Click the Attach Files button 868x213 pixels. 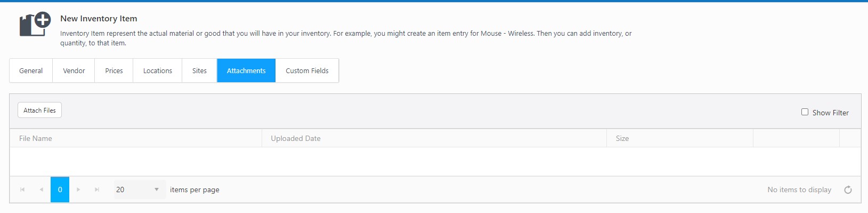[40, 110]
